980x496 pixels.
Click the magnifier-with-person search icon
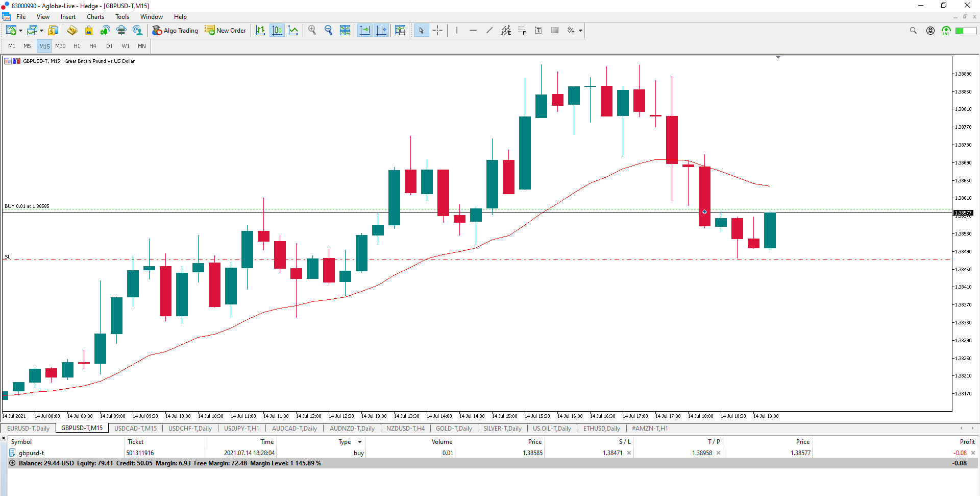point(138,31)
